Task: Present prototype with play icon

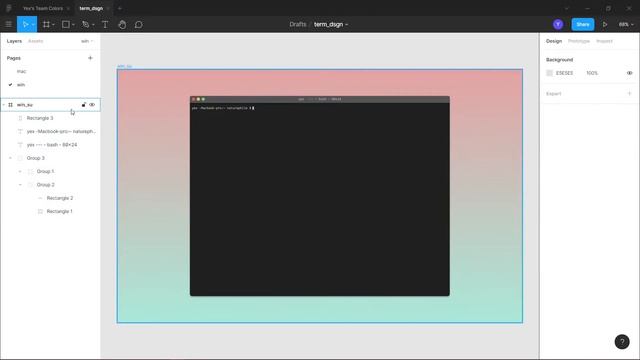Action: pyautogui.click(x=605, y=24)
